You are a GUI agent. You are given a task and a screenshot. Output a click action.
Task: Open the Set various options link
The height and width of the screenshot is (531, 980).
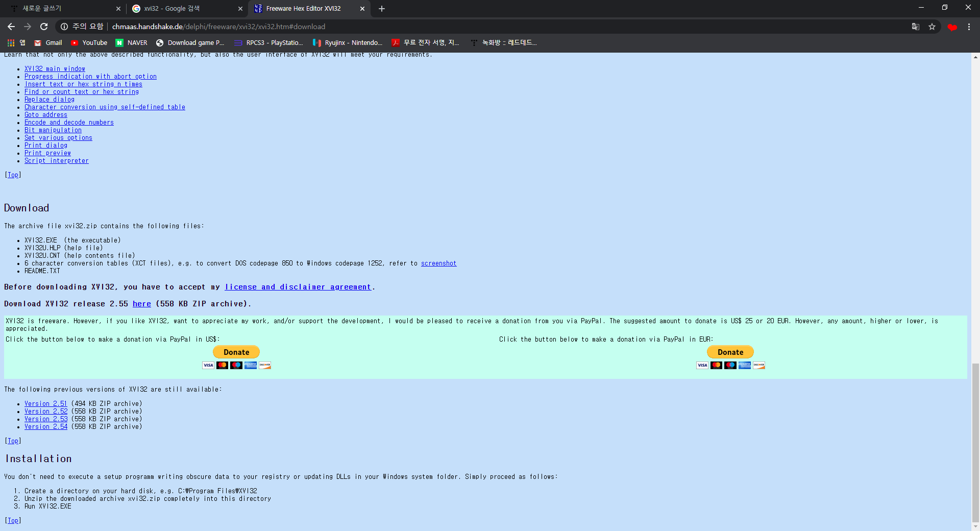pyautogui.click(x=58, y=138)
